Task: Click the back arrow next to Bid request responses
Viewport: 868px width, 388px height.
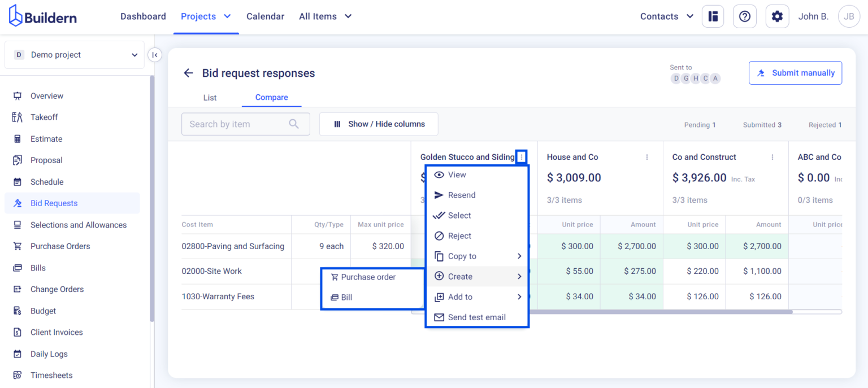Action: pos(188,73)
